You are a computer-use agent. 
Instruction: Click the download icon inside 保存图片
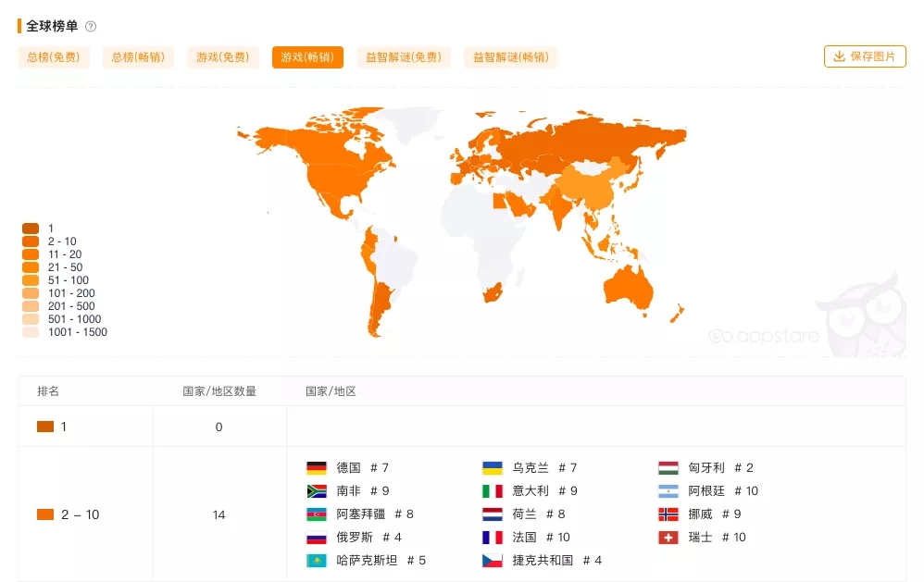pyautogui.click(x=839, y=56)
